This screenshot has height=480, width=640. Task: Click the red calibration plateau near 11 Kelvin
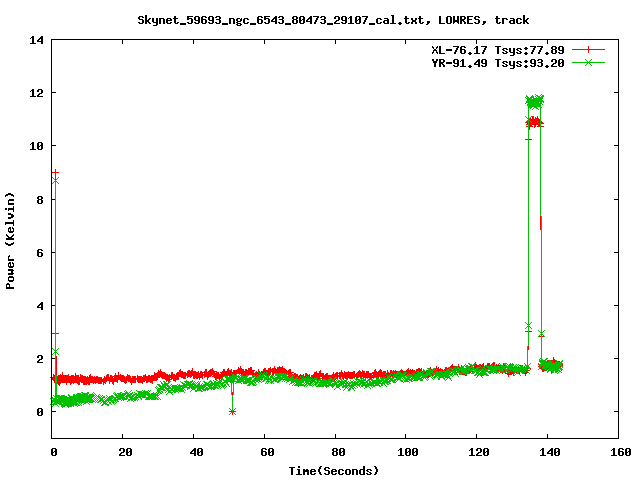534,122
